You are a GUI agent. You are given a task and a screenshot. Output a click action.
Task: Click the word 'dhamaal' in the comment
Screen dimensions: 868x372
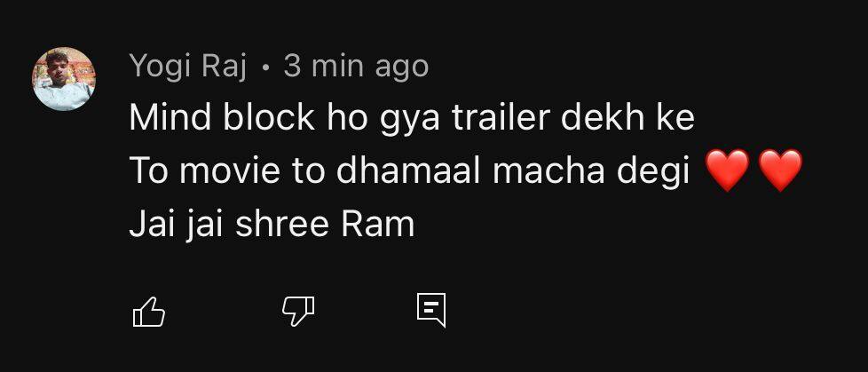(408, 171)
